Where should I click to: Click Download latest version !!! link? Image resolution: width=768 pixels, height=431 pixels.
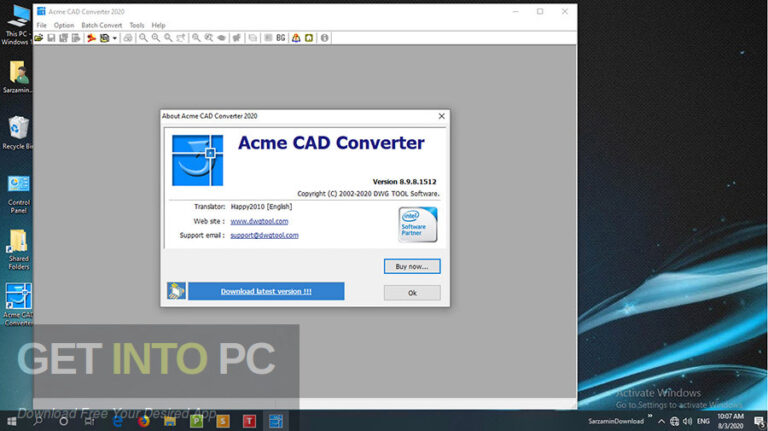pos(266,291)
